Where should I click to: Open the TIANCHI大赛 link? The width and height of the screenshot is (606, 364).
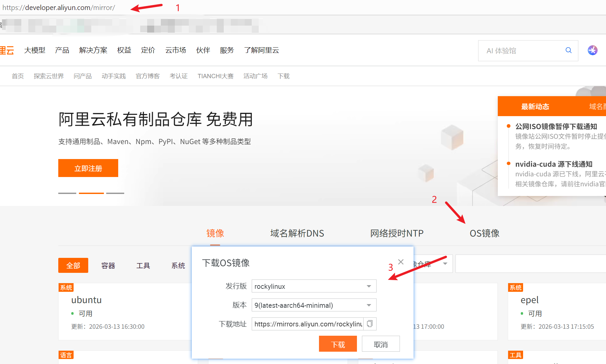point(216,76)
